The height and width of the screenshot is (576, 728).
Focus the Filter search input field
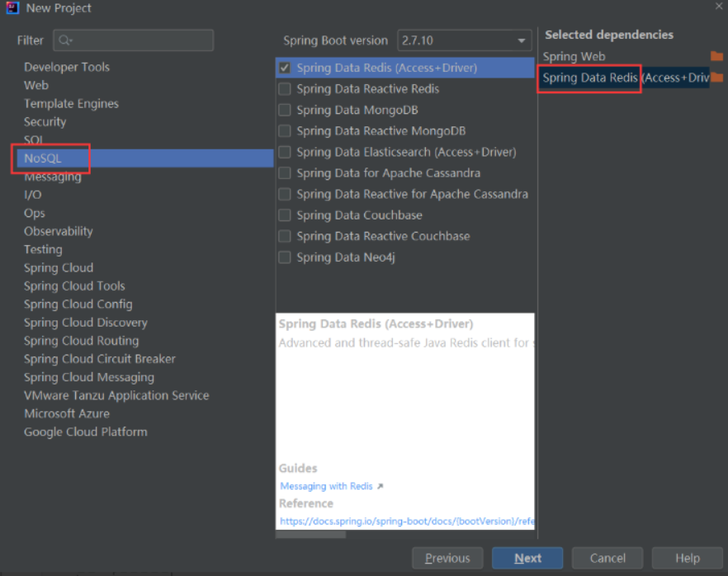point(133,40)
